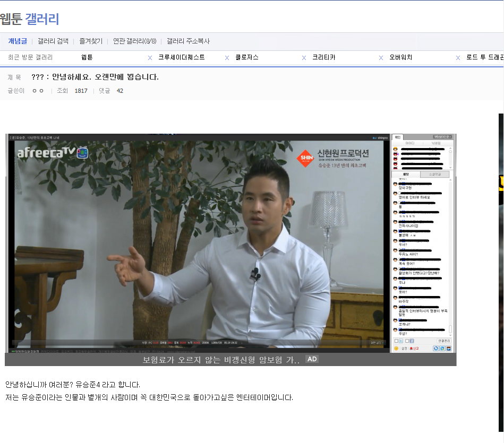This screenshot has height=443, width=504.
Task: Click chat message '계속 웃어?'
Action: pyautogui.click(x=407, y=264)
